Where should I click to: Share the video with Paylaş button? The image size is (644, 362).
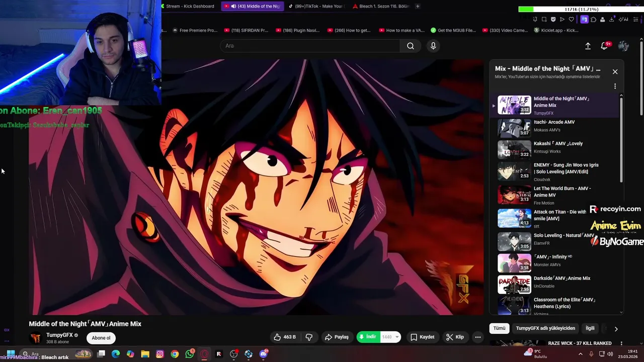coord(337,337)
